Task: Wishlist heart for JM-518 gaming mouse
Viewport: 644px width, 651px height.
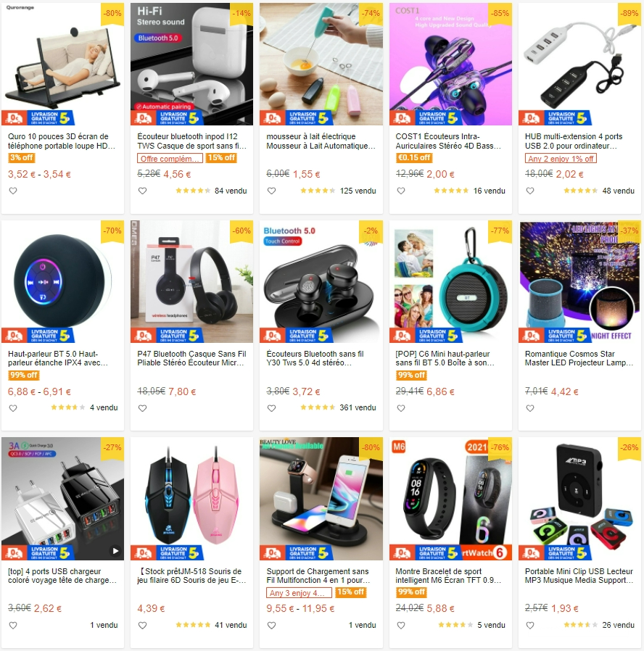Action: (x=142, y=625)
